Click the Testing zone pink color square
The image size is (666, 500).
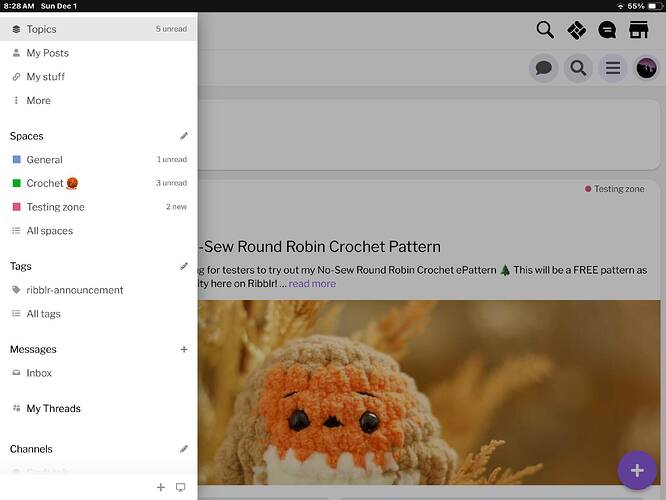click(17, 207)
